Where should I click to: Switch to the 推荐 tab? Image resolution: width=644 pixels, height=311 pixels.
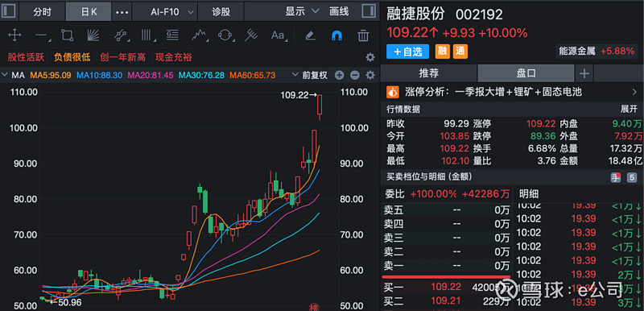[429, 73]
